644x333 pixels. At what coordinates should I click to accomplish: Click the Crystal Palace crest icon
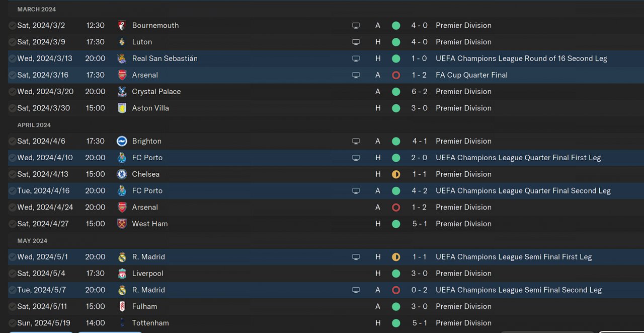pyautogui.click(x=122, y=92)
